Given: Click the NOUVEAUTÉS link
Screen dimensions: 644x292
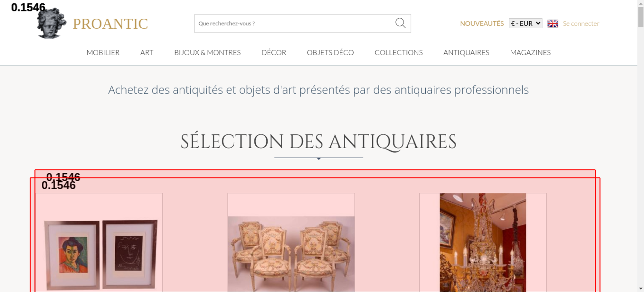Looking at the screenshot, I should click(482, 23).
